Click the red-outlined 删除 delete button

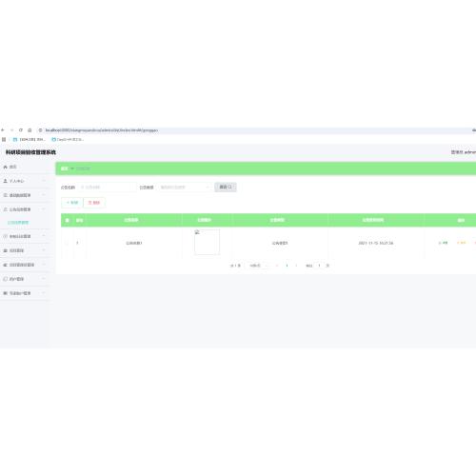pos(94,203)
